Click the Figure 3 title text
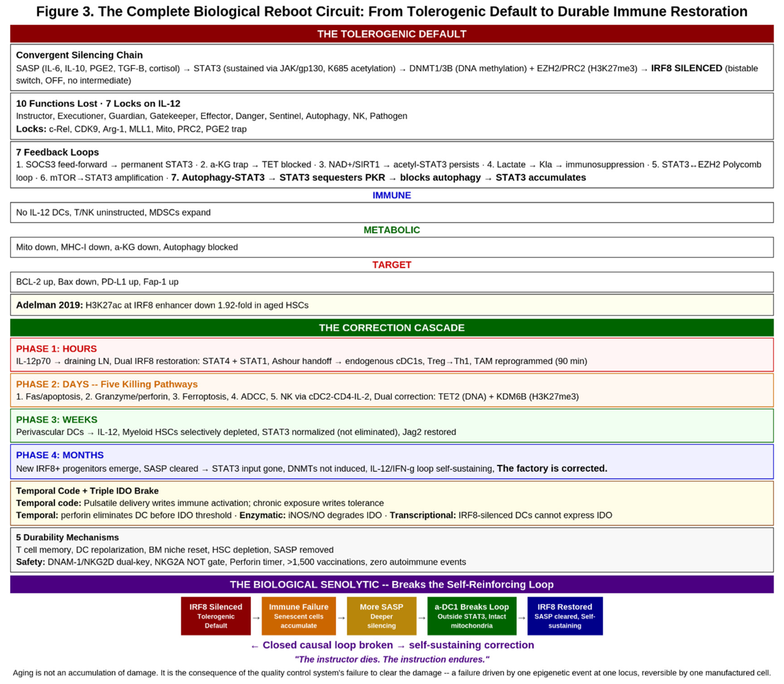This screenshot has width=784, height=684. (392, 11)
